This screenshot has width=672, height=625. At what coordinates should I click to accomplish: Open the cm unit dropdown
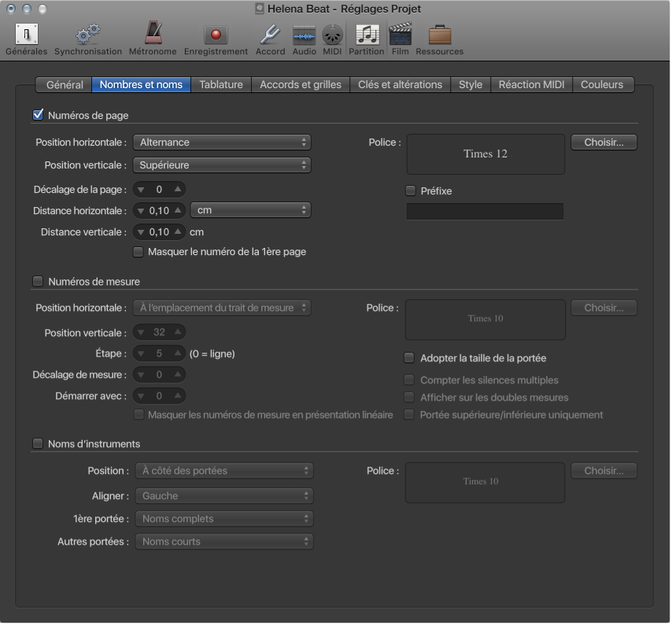[x=251, y=210]
